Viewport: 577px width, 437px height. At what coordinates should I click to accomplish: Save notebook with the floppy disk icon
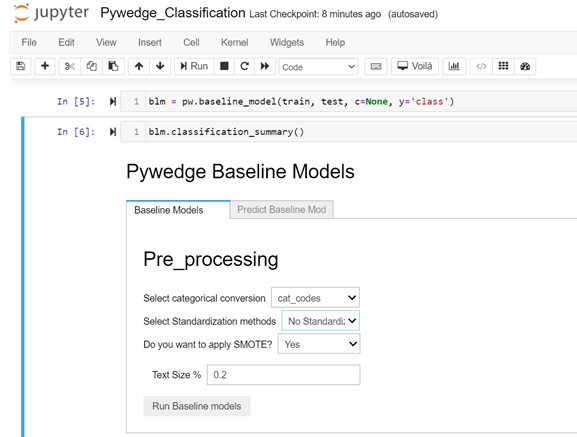click(x=21, y=66)
